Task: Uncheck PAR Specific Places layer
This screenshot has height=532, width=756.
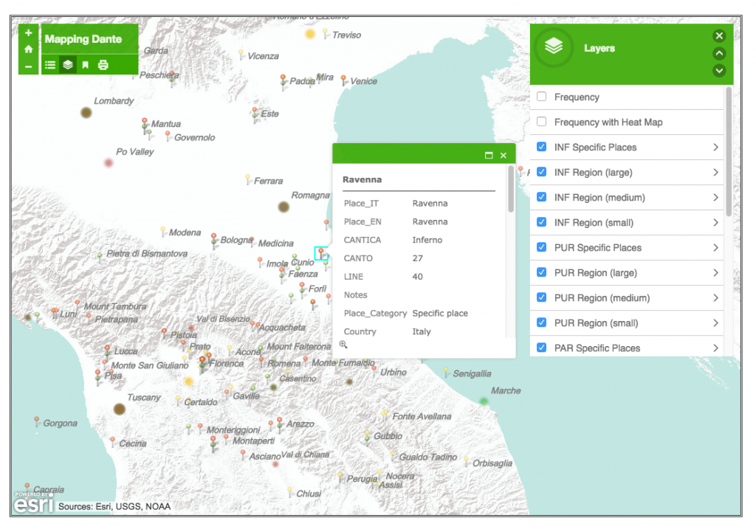Action: [542, 347]
